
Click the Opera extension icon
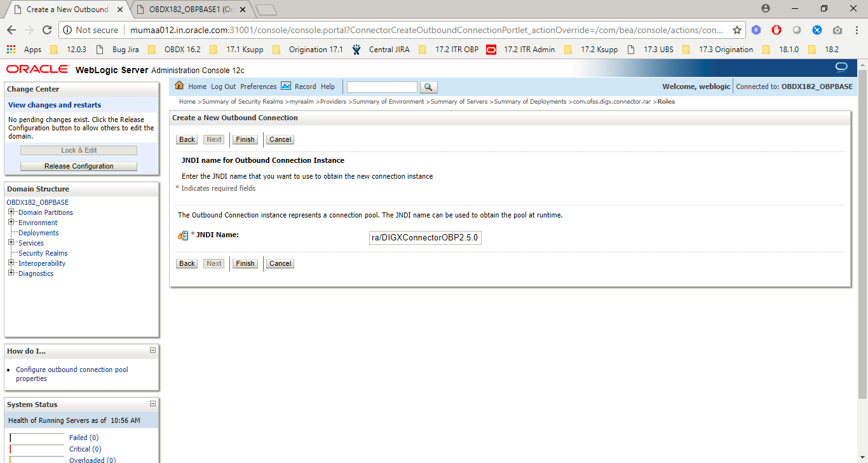(x=776, y=30)
